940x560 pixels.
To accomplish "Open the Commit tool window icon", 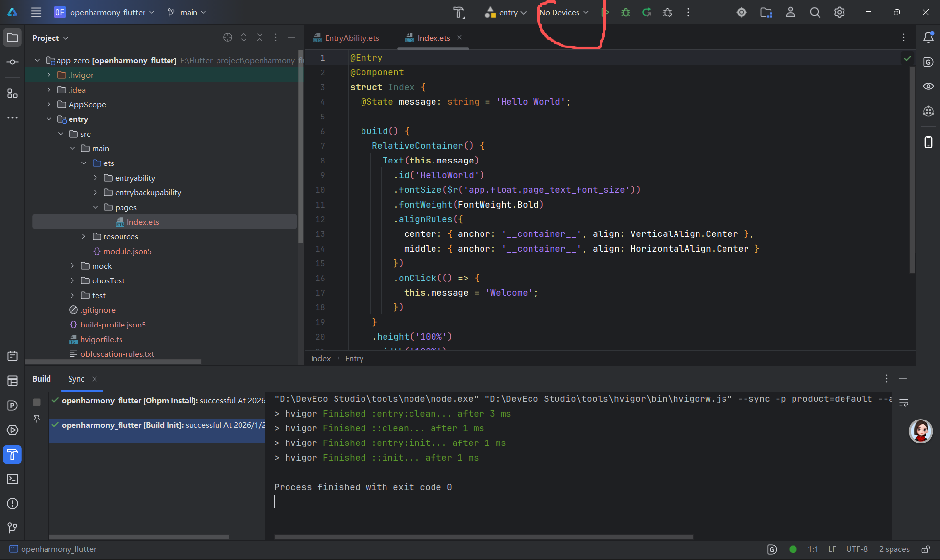I will click(x=13, y=62).
